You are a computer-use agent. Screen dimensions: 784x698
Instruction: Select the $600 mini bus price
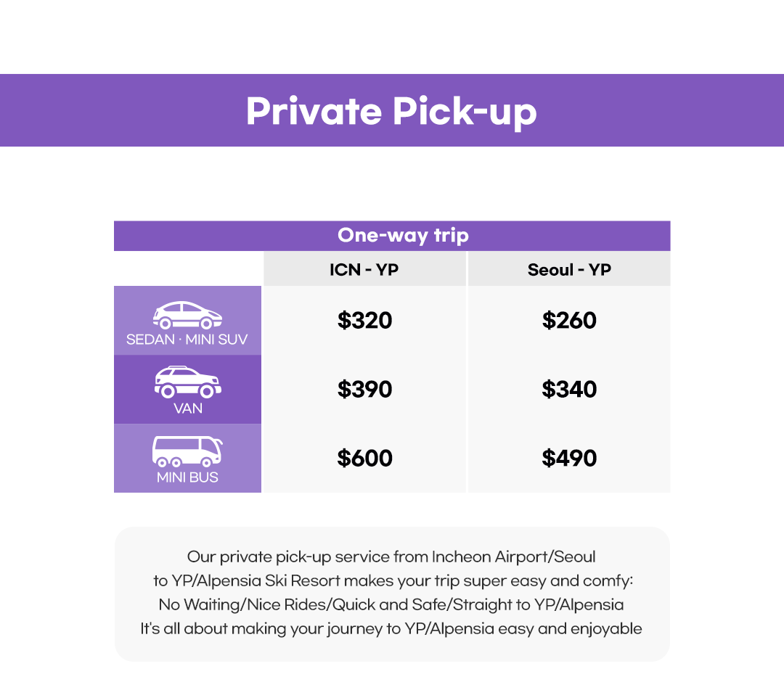(x=364, y=458)
